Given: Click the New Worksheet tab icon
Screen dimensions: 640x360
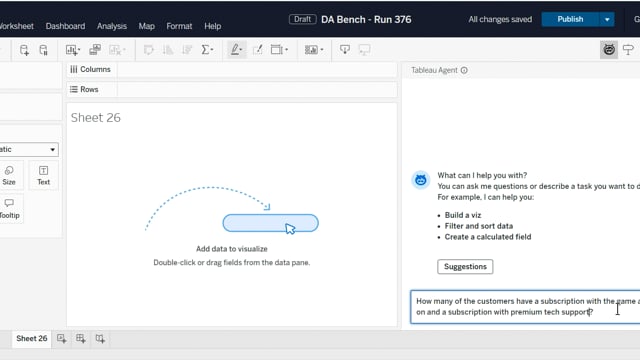Looking at the screenshot, I should tap(62, 338).
